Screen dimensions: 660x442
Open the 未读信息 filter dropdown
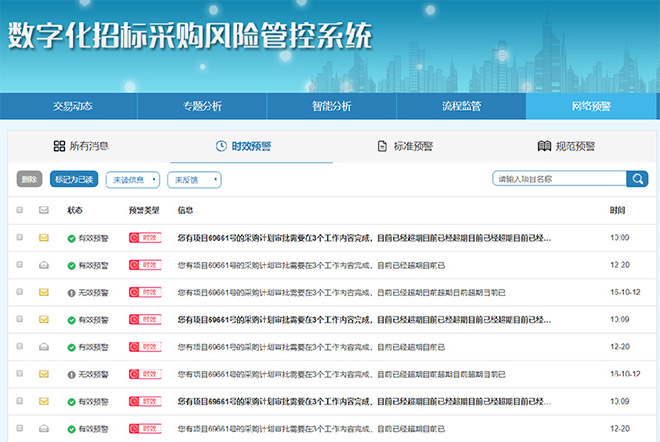pos(132,180)
